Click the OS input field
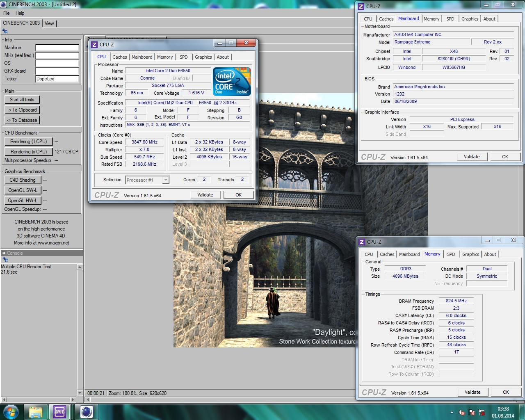This screenshot has height=420, width=525. point(57,63)
